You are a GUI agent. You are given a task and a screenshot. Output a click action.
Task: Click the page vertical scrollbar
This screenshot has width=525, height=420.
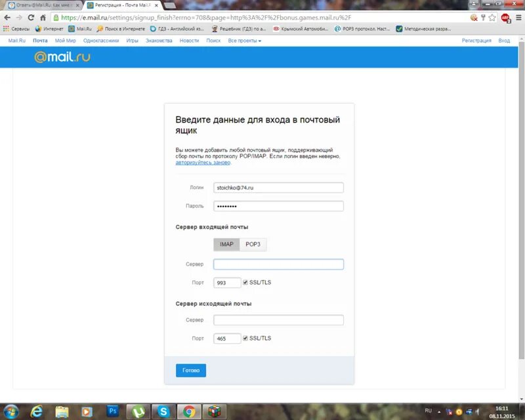[521, 201]
